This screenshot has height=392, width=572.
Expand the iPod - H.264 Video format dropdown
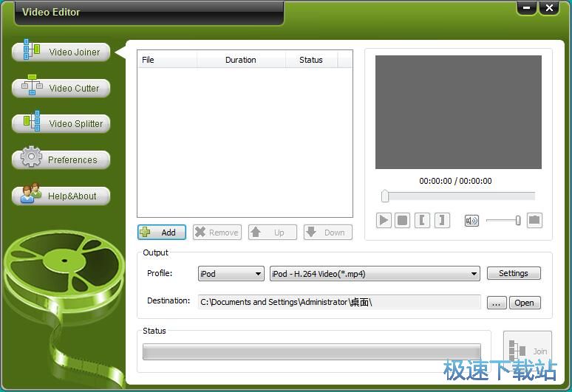(x=375, y=274)
